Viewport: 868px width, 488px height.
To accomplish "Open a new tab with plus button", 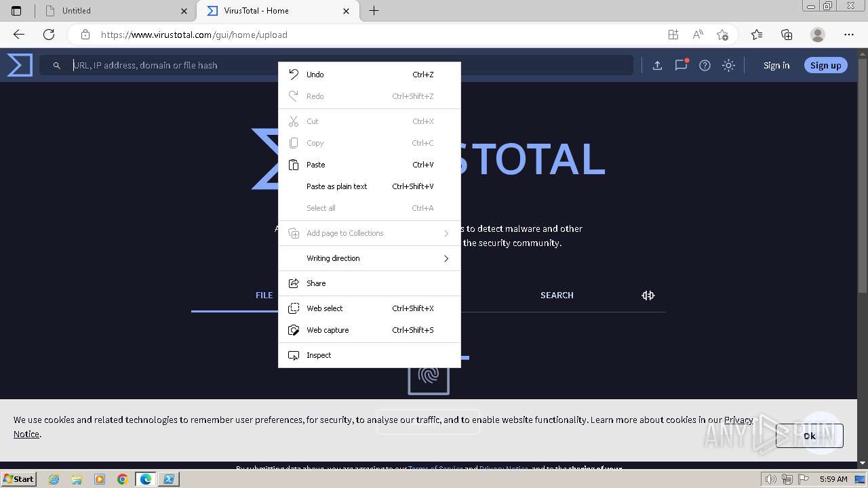I will (374, 11).
